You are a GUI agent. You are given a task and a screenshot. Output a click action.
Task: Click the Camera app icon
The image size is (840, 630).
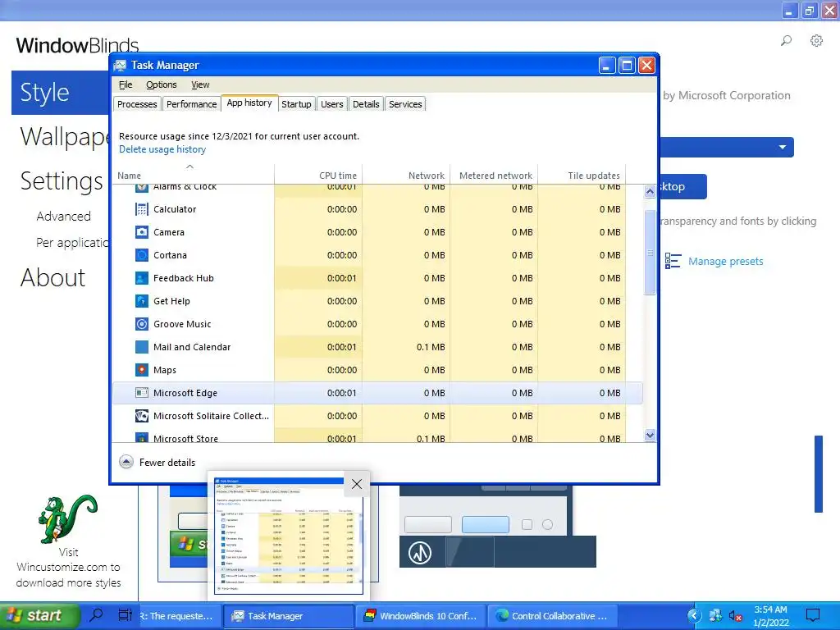[x=141, y=232]
